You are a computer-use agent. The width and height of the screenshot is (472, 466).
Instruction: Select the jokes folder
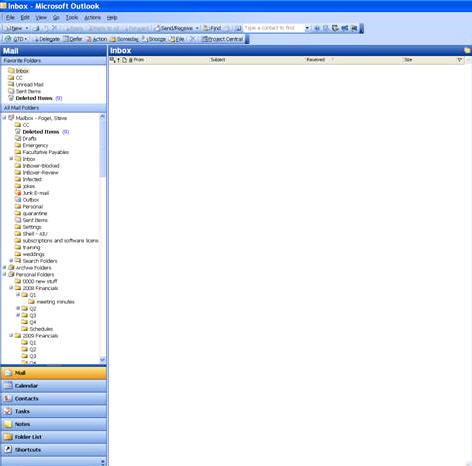click(x=29, y=186)
